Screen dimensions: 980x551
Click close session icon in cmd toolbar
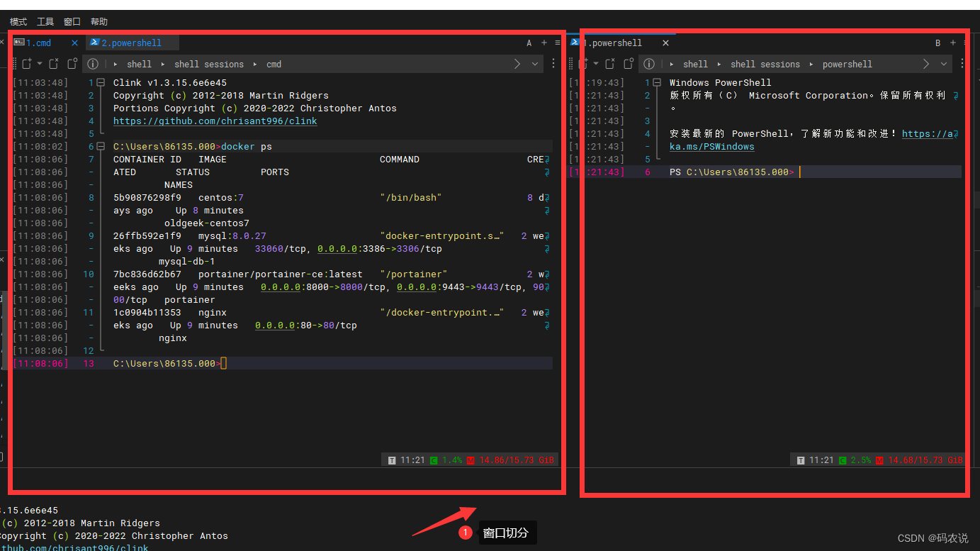54,64
